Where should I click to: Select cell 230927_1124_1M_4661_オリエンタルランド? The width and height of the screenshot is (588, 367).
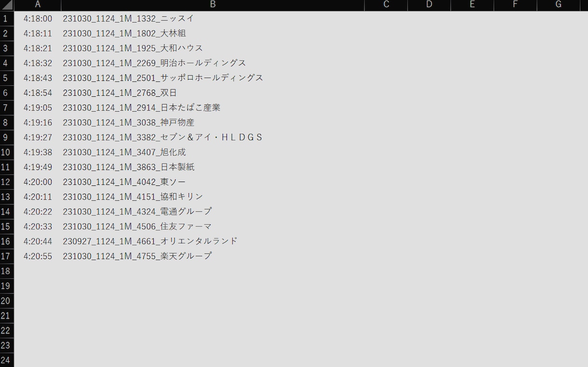[x=213, y=241]
